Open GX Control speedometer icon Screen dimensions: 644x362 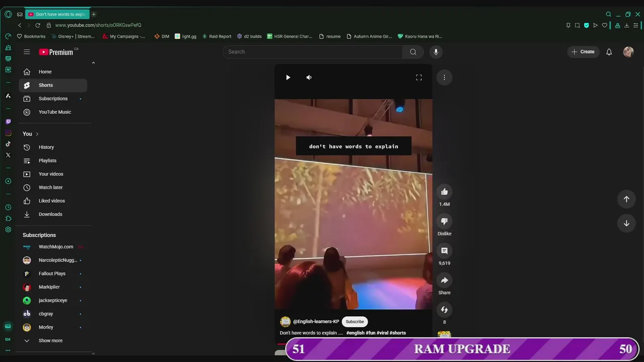[x=8, y=36]
